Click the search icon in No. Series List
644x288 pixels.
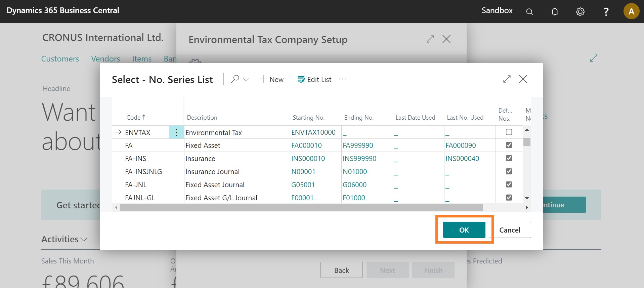(235, 79)
